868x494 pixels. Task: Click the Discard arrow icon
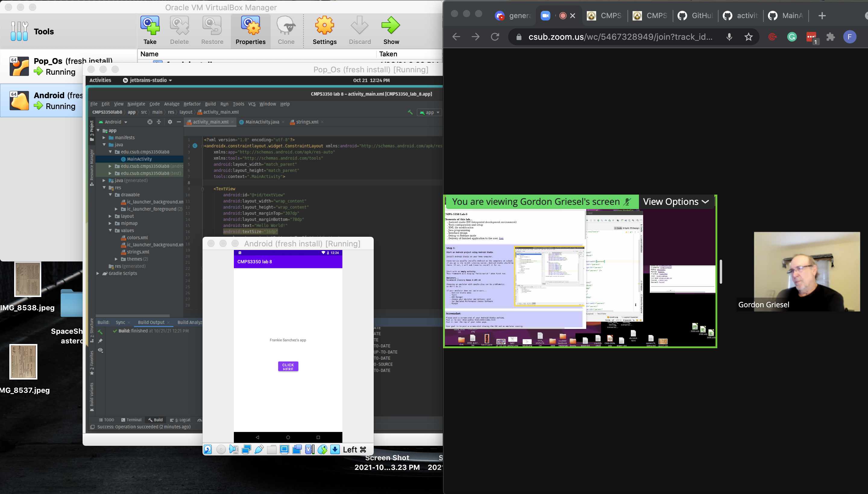(360, 25)
